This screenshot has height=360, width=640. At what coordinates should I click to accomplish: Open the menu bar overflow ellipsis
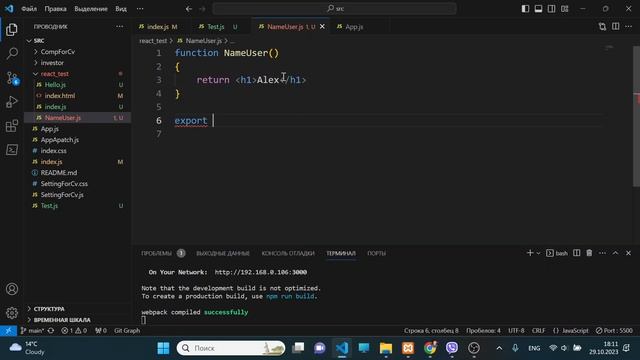140,9
